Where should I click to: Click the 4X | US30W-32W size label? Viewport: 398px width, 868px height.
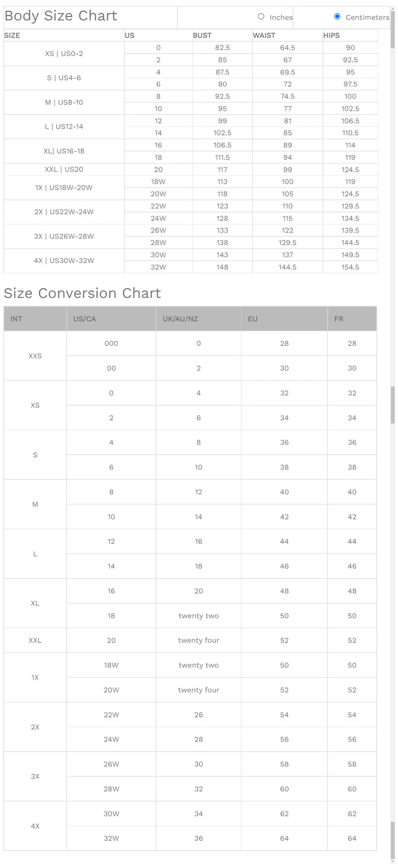(64, 261)
